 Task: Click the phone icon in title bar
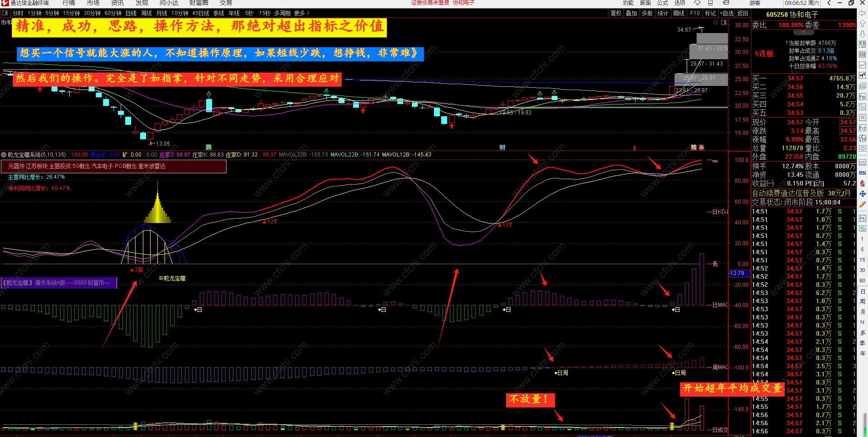click(710, 3)
